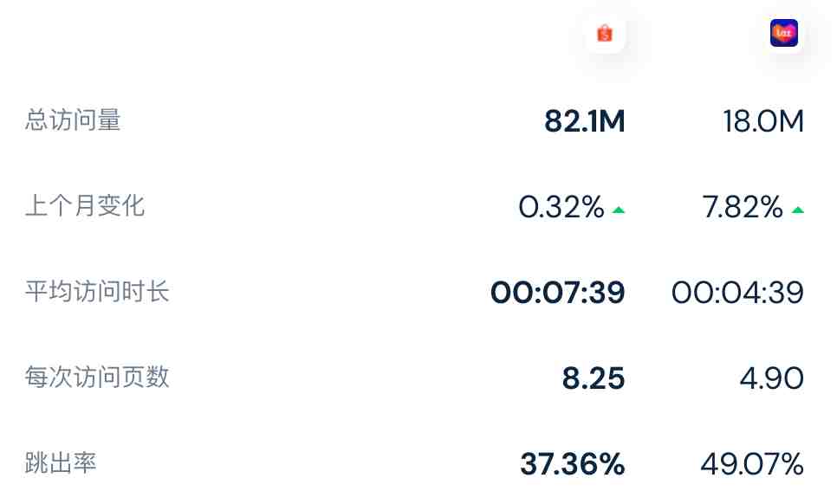837x504 pixels.
Task: Click the green arrow beside 0.32%
Action: click(x=618, y=210)
